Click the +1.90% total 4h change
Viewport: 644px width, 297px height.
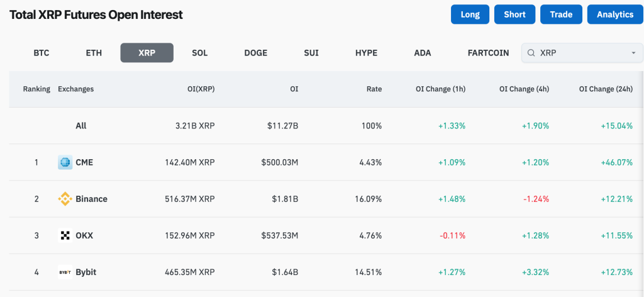(535, 126)
